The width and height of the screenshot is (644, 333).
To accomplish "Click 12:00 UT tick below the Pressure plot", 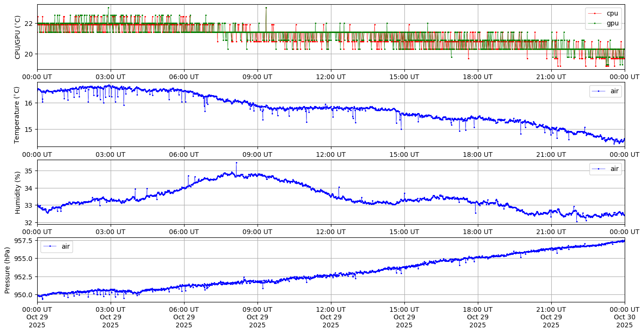I will point(330,309).
